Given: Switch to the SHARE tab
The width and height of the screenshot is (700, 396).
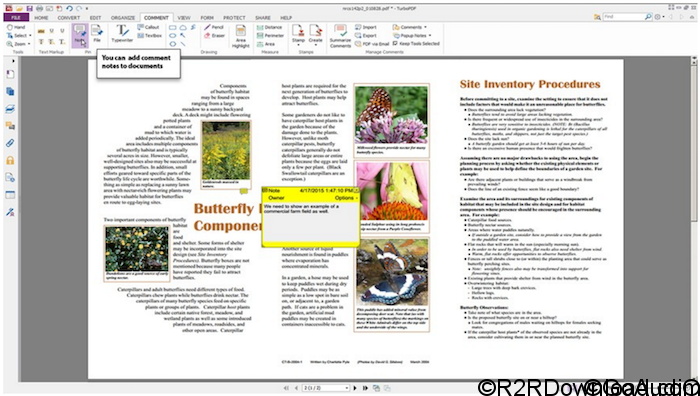Looking at the screenshot, I should [263, 18].
